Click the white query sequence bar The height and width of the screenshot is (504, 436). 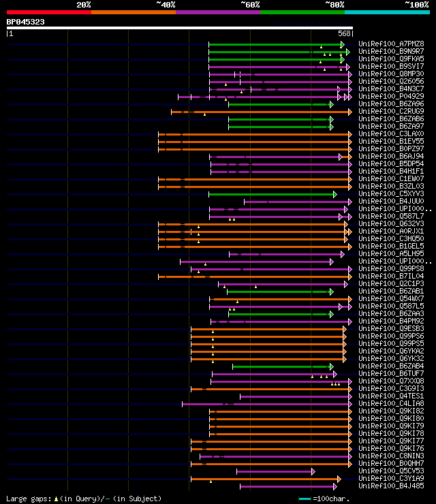[180, 28]
